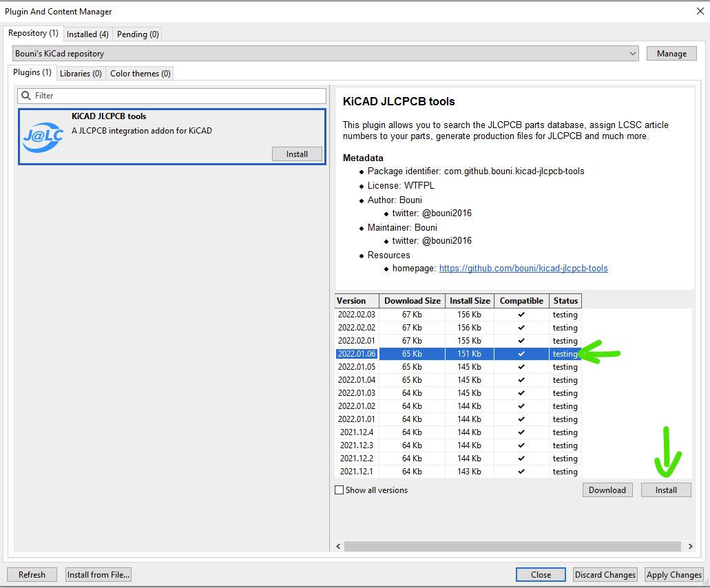Screen dimensions: 710x588
Task: Switch to the Installed tab
Action: pyautogui.click(x=87, y=34)
